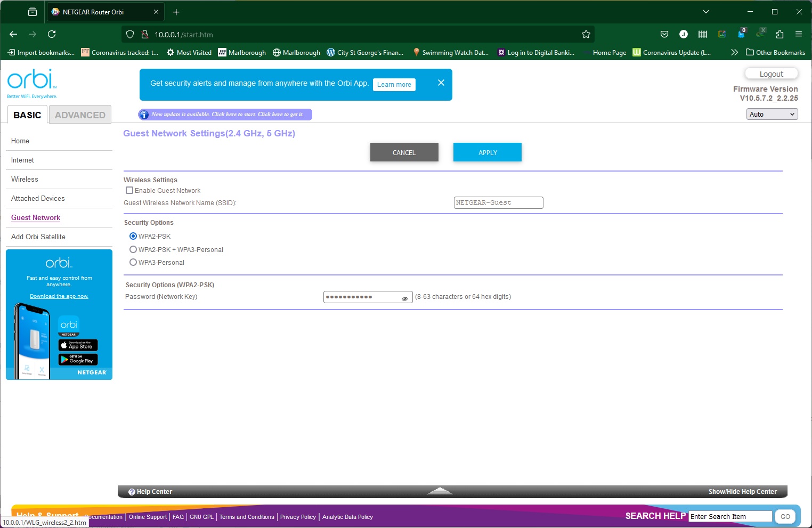Edit the guest SSID name field

click(x=499, y=202)
